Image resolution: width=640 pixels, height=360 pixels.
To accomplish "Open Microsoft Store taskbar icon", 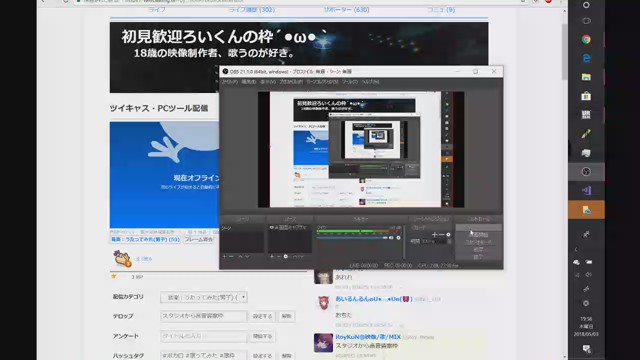I will [586, 96].
